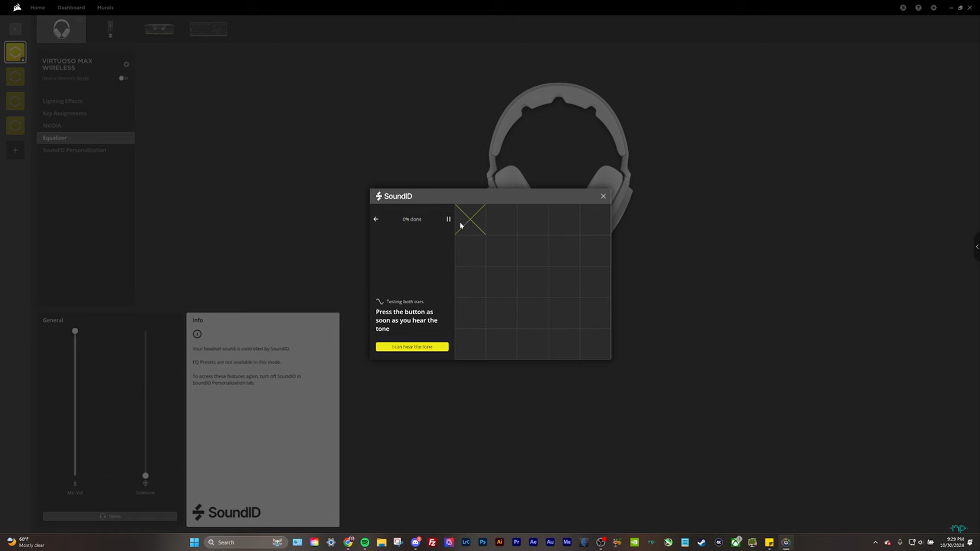Open Premiere Pro from the taskbar

[516, 542]
